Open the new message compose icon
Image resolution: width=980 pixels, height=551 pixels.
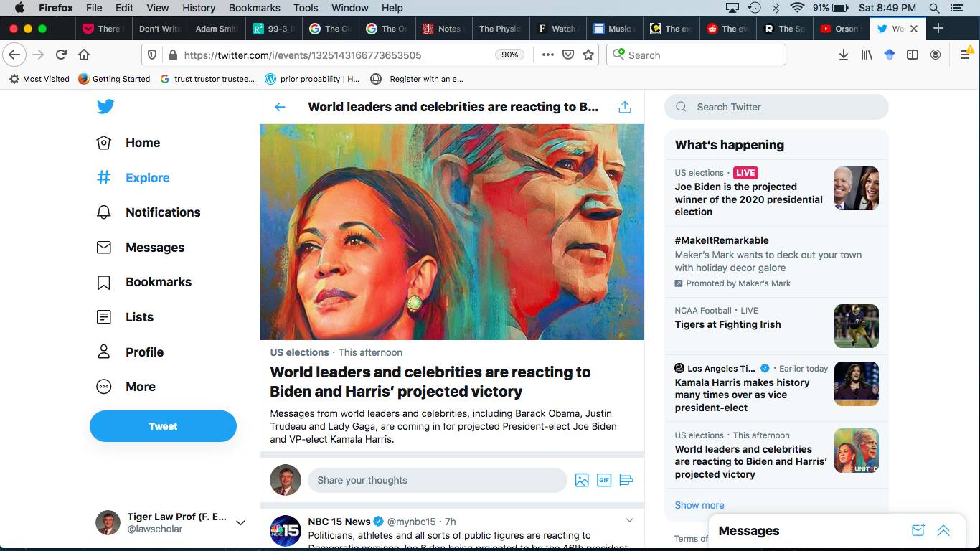pyautogui.click(x=918, y=530)
